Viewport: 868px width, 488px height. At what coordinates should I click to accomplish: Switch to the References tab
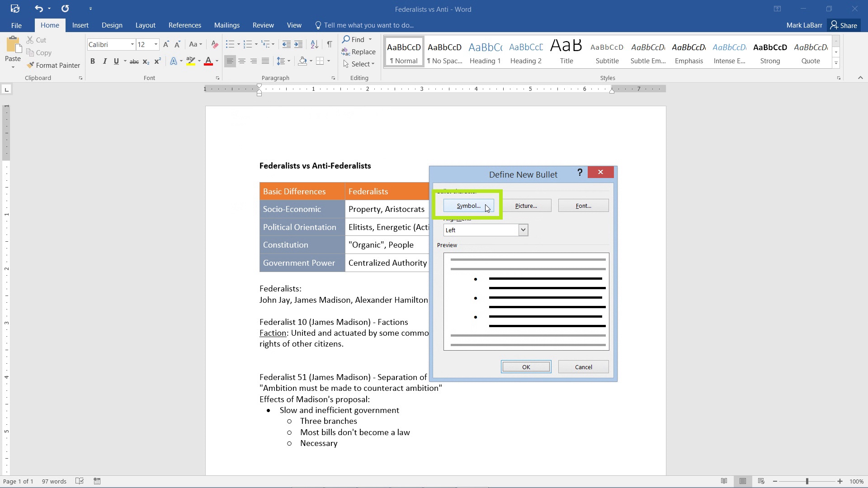pos(184,25)
